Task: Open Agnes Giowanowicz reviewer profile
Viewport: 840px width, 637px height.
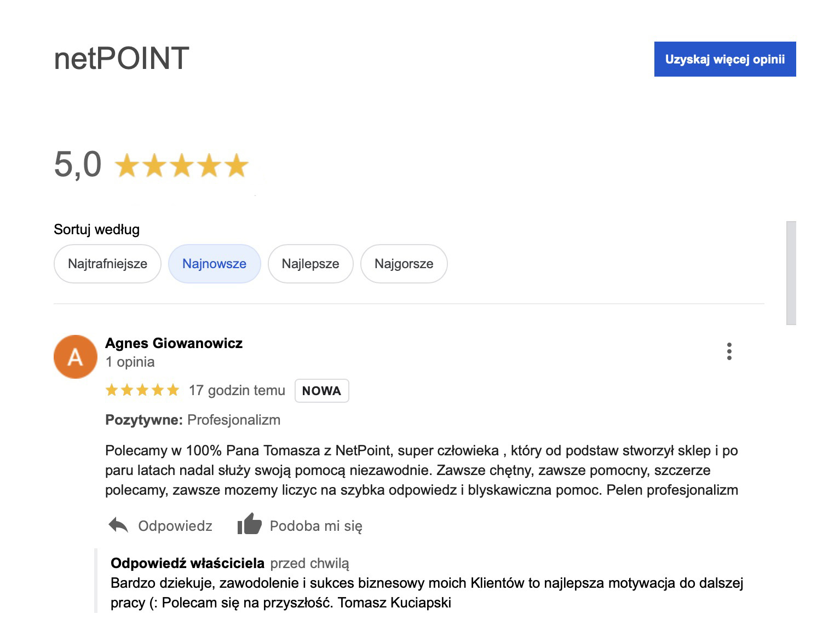Action: (174, 343)
